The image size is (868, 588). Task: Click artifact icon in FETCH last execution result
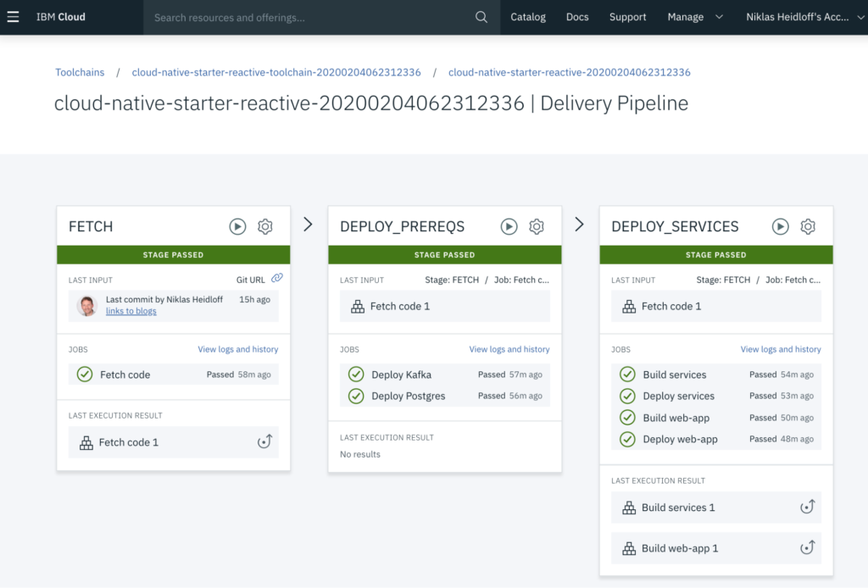86,442
